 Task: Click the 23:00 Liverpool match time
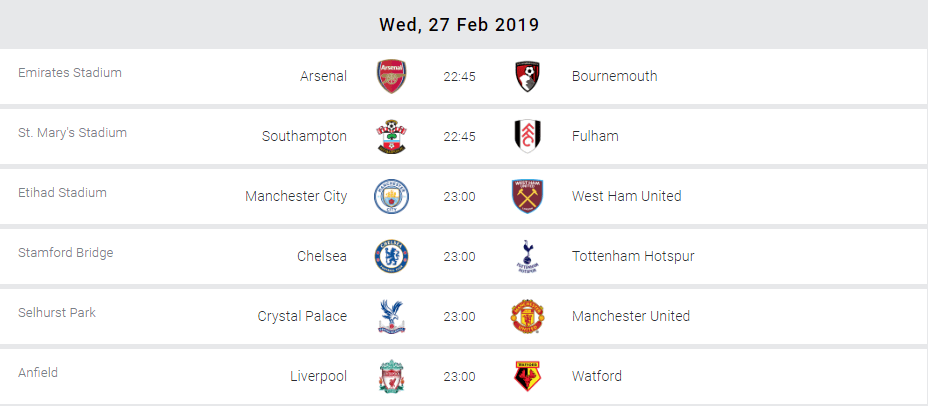pos(459,376)
